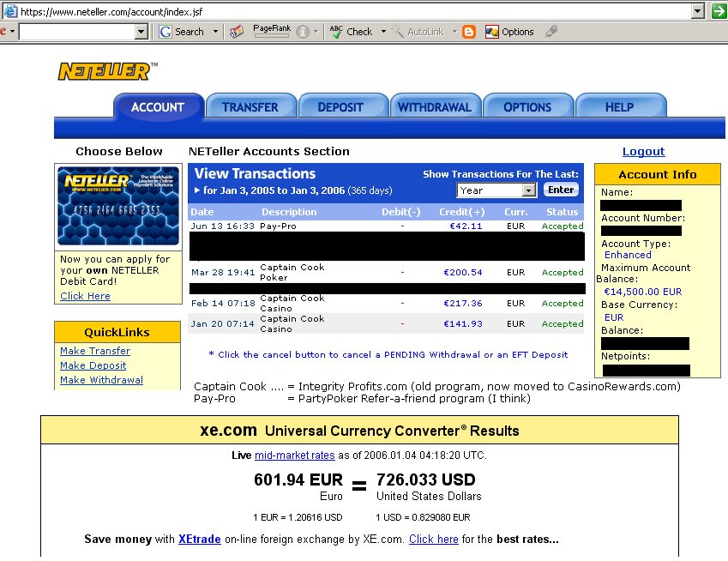
Task: Open the address bar URL dropdown
Action: (697, 11)
